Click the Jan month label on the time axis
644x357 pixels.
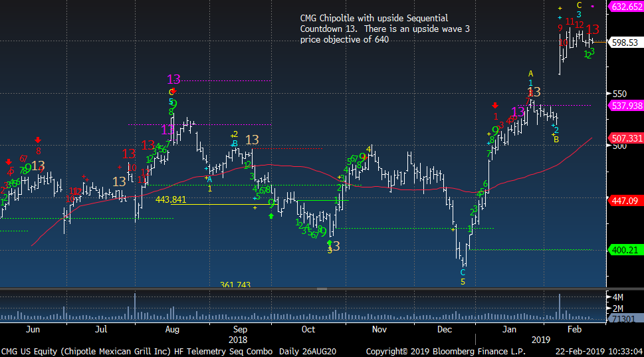pos(509,330)
